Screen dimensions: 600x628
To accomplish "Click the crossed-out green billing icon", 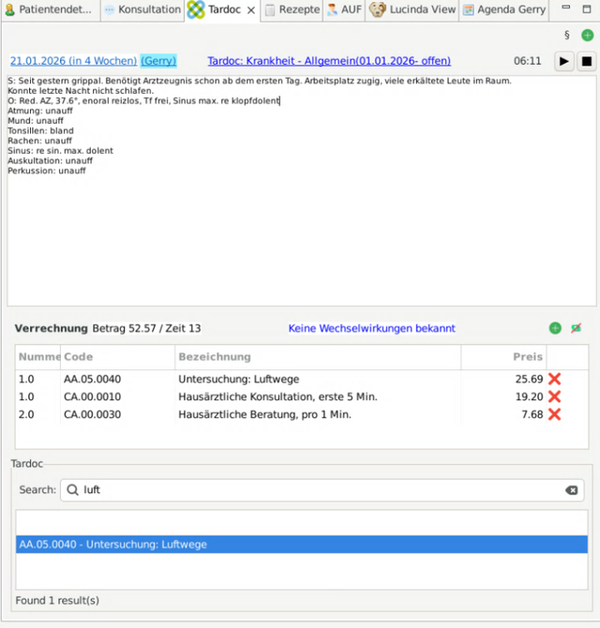I will pos(576,328).
